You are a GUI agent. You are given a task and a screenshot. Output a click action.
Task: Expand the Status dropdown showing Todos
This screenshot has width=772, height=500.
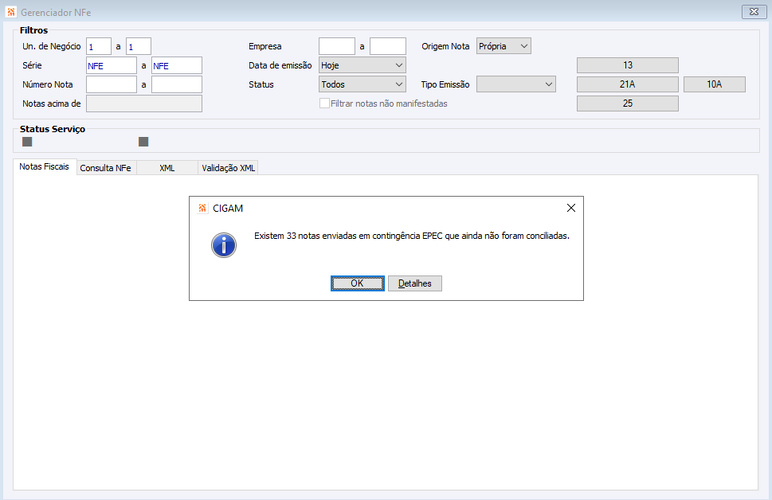click(362, 84)
